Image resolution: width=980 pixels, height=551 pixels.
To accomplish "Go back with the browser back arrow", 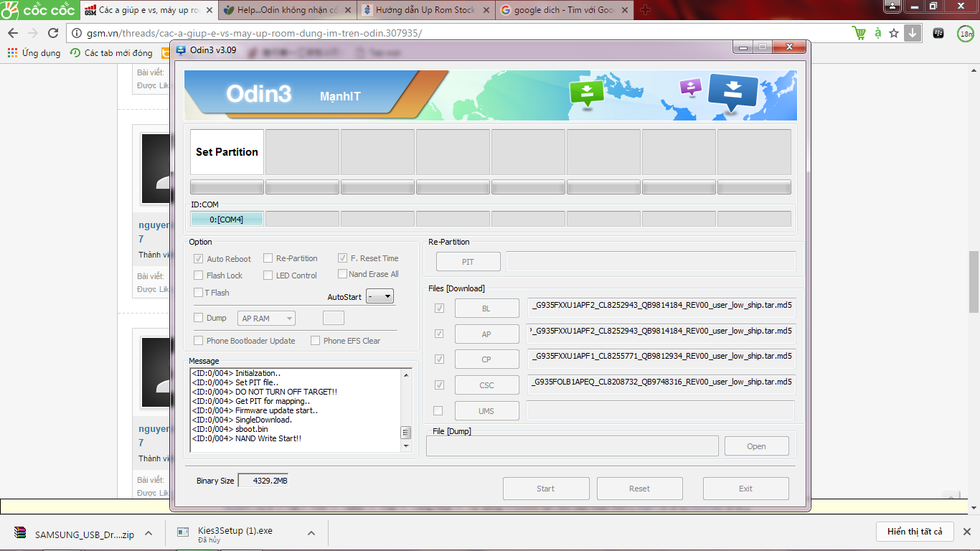I will pos(13,33).
